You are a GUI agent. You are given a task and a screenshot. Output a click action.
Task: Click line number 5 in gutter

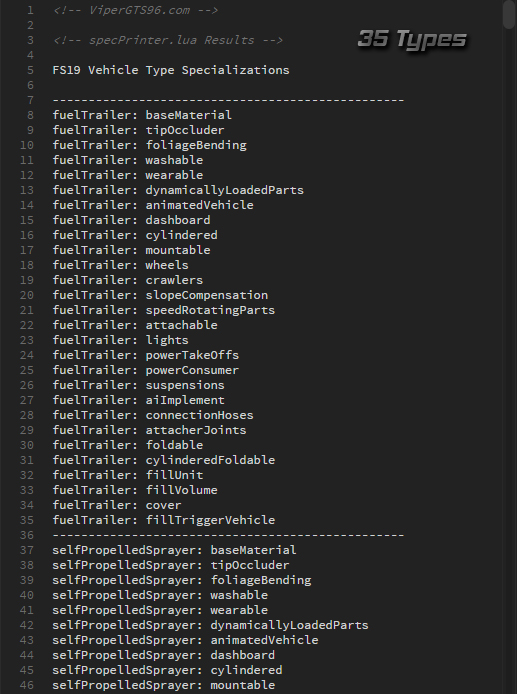(x=30, y=70)
